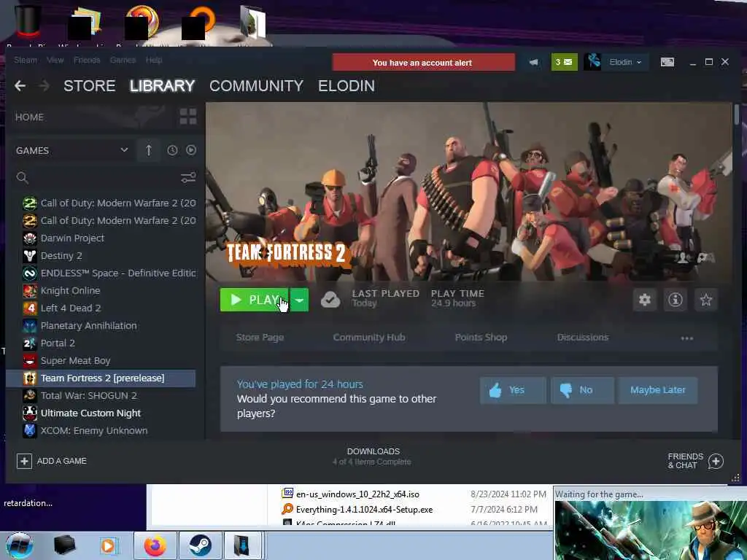Select Total War: SHOGUN 2

(x=101, y=395)
